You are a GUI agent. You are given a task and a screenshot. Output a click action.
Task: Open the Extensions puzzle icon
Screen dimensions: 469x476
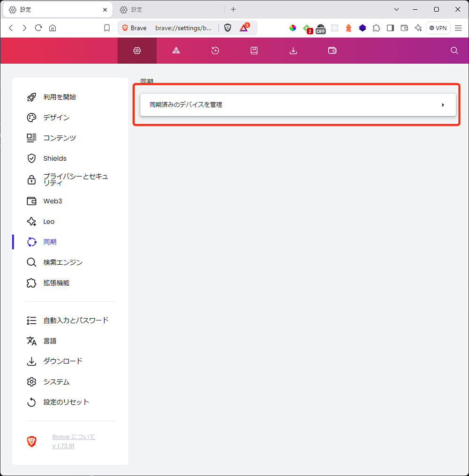click(x=376, y=28)
